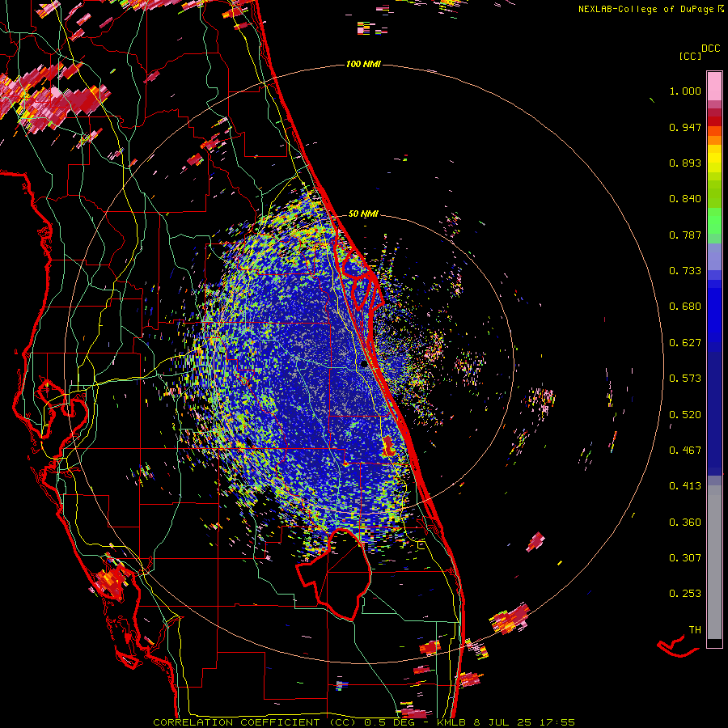Click the 0.413 color scale value
The image size is (728, 728).
point(685,486)
